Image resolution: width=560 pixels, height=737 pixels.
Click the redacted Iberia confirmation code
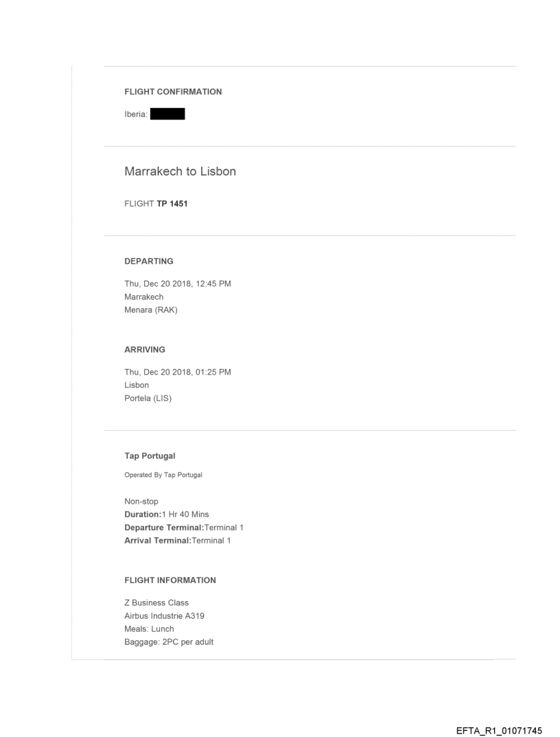point(167,115)
